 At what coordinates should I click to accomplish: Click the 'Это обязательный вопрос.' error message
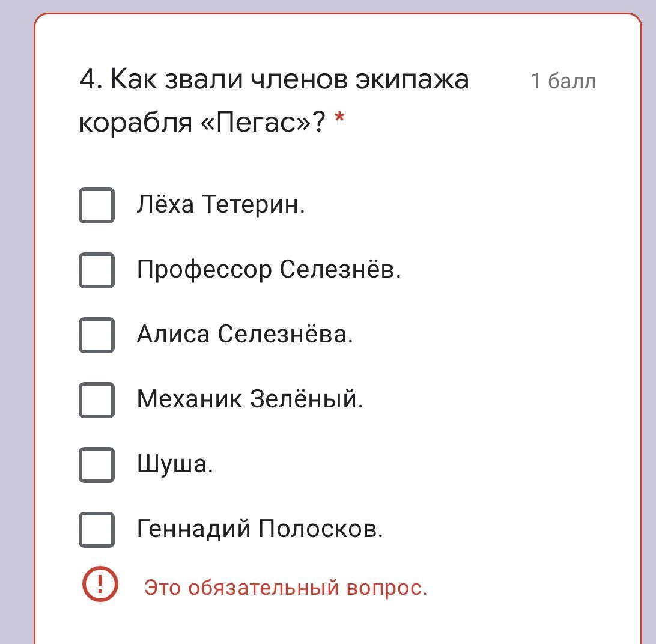(285, 588)
